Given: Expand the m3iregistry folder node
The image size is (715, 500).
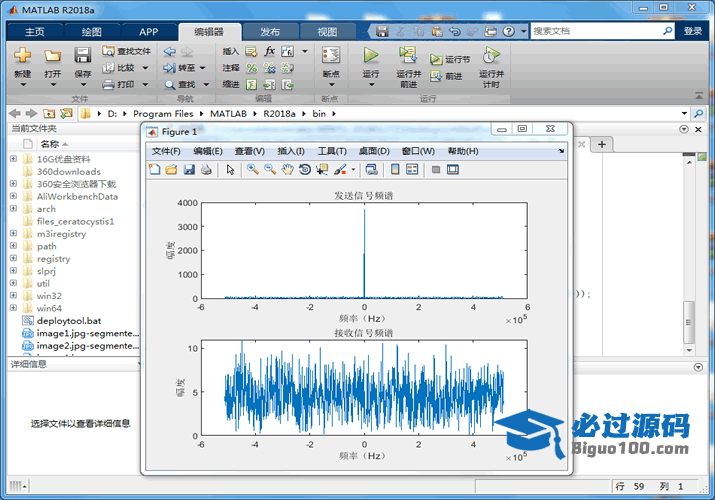Looking at the screenshot, I should [13, 233].
